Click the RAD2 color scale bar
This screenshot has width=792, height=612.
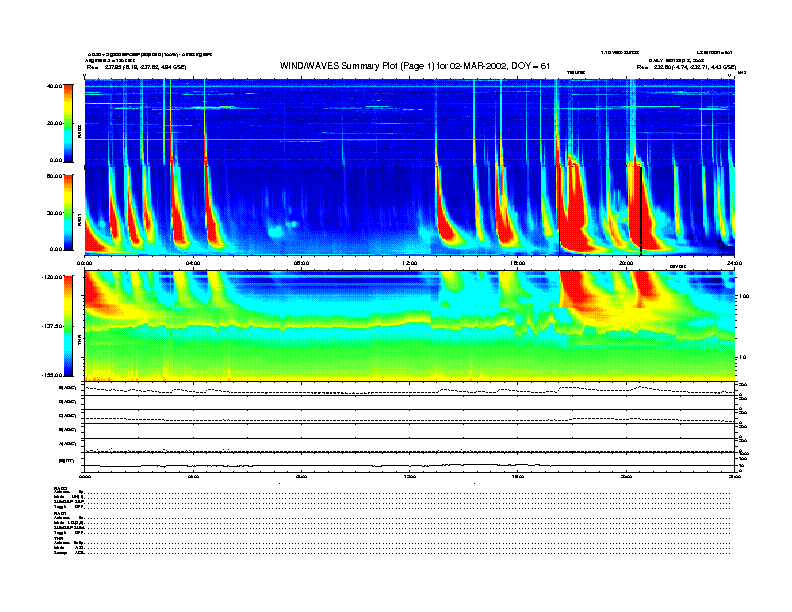pos(68,124)
